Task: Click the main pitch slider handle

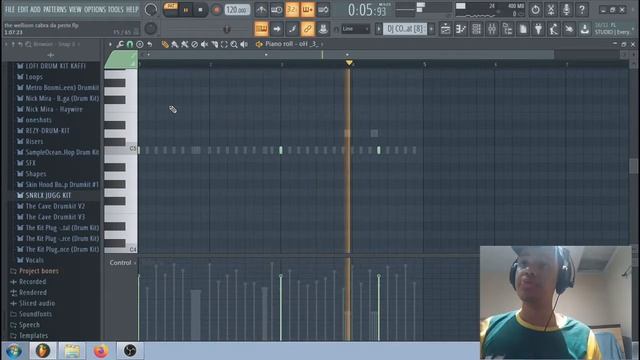Action: (x=227, y=29)
